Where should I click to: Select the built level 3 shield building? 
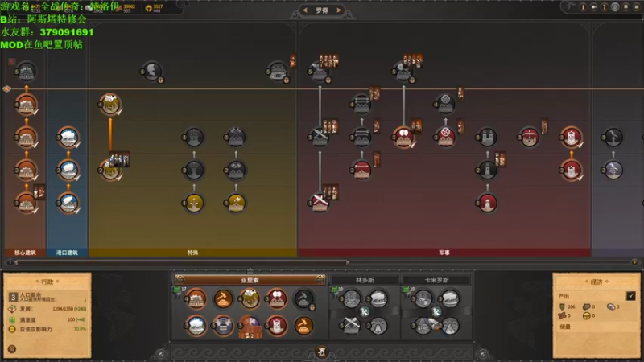pyautogui.click(x=403, y=137)
